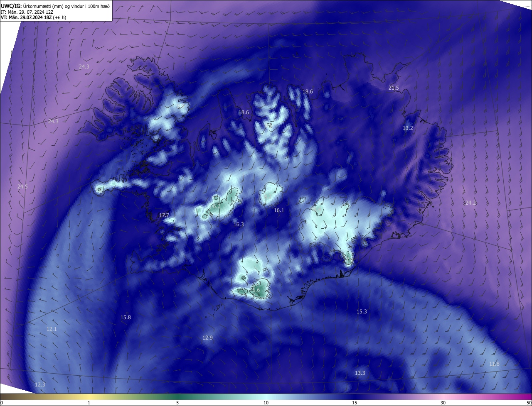Screen dimensions: 532x406
Task: Click the 24.5 value label on the map
Action: [22, 187]
